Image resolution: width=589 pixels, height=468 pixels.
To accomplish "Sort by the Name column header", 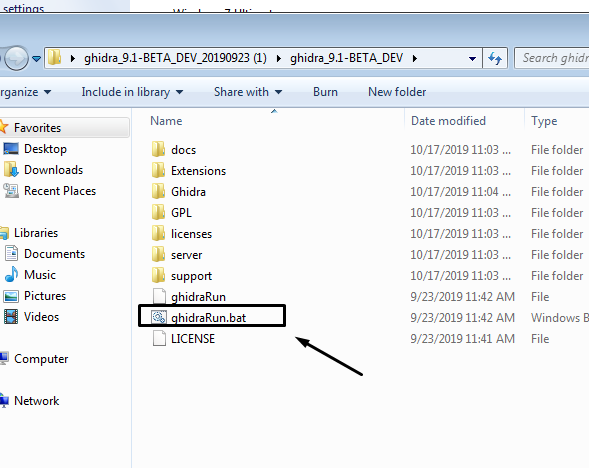I will (x=166, y=121).
